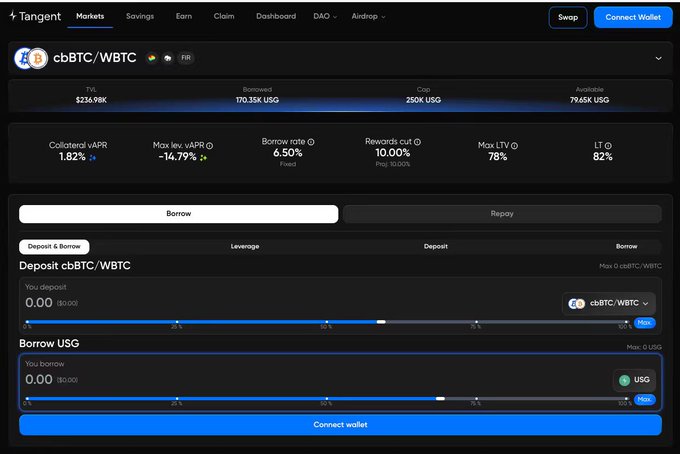Viewport: 680px width, 454px height.
Task: Click the deposit percentage slider handle
Action: pyautogui.click(x=381, y=322)
